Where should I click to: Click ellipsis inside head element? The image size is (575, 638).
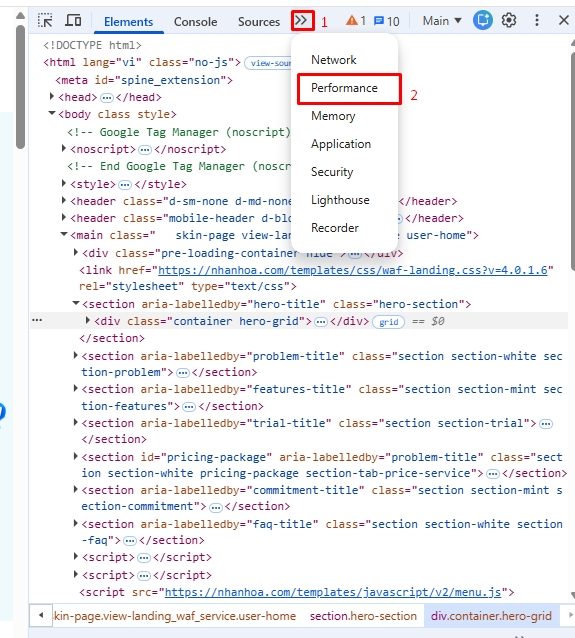coord(107,98)
